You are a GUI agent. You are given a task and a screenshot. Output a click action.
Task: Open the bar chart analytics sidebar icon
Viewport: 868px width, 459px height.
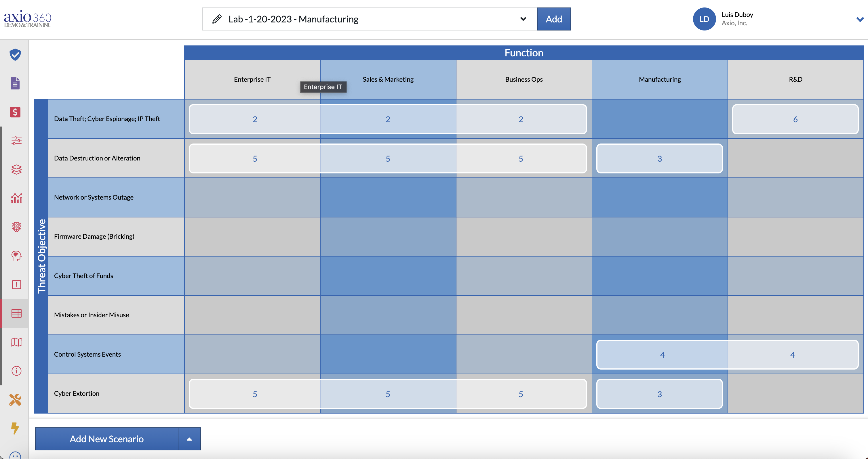16,198
